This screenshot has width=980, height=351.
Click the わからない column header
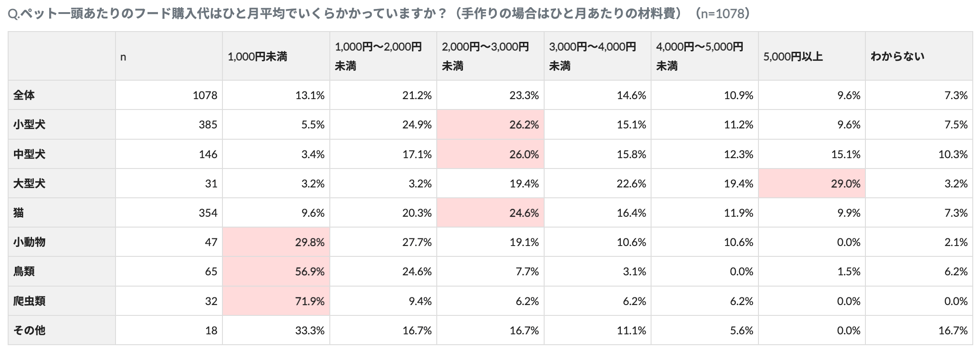tap(897, 56)
